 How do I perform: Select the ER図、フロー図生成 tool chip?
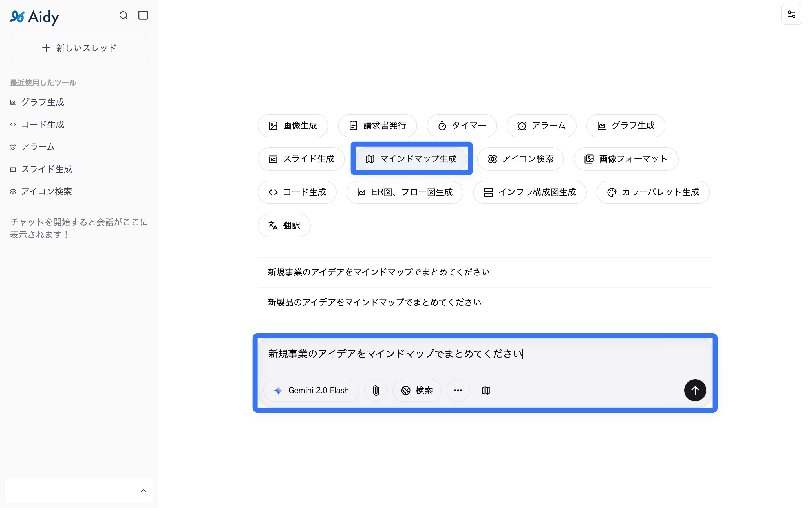point(405,192)
